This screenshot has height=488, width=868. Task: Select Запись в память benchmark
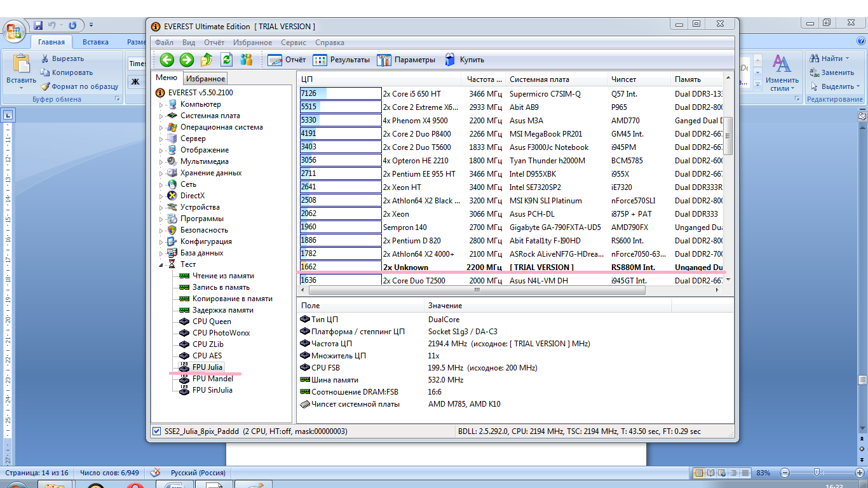[221, 287]
